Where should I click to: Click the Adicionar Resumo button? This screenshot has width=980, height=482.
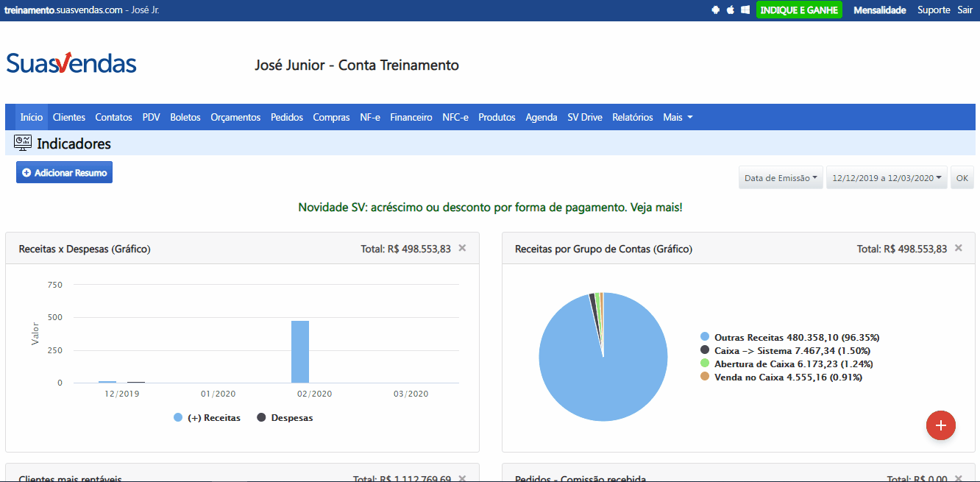coord(64,172)
